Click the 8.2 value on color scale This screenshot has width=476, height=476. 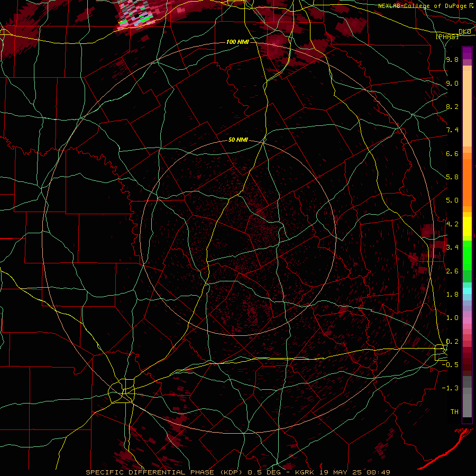tap(452, 106)
